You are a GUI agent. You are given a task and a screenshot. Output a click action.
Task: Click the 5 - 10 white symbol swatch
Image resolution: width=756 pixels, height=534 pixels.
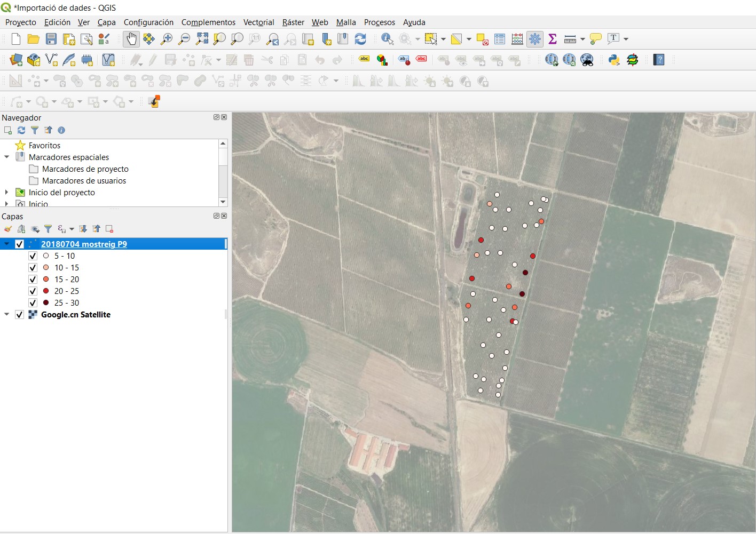tap(46, 256)
